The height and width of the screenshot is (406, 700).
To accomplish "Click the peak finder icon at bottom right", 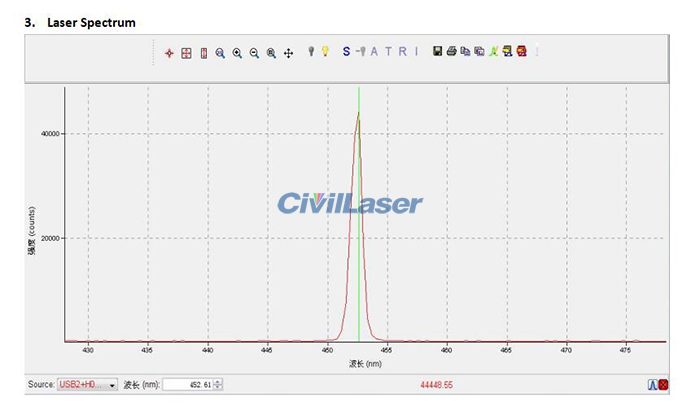I will click(x=653, y=385).
